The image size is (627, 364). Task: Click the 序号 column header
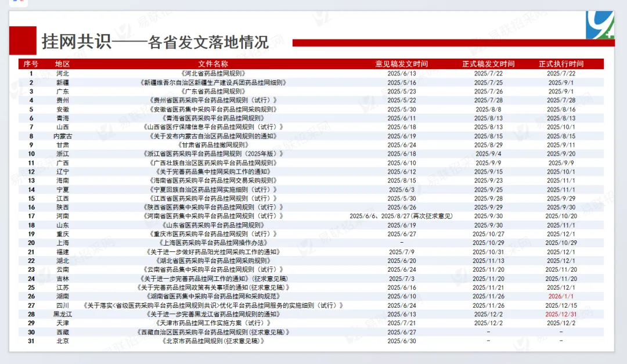click(31, 64)
